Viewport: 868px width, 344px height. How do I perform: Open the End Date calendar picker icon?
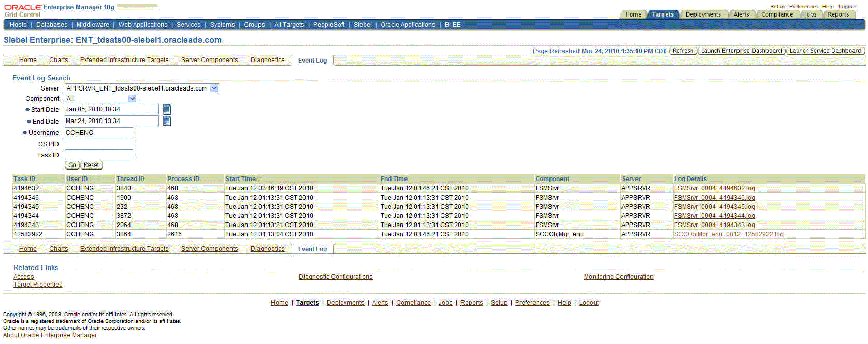[167, 121]
